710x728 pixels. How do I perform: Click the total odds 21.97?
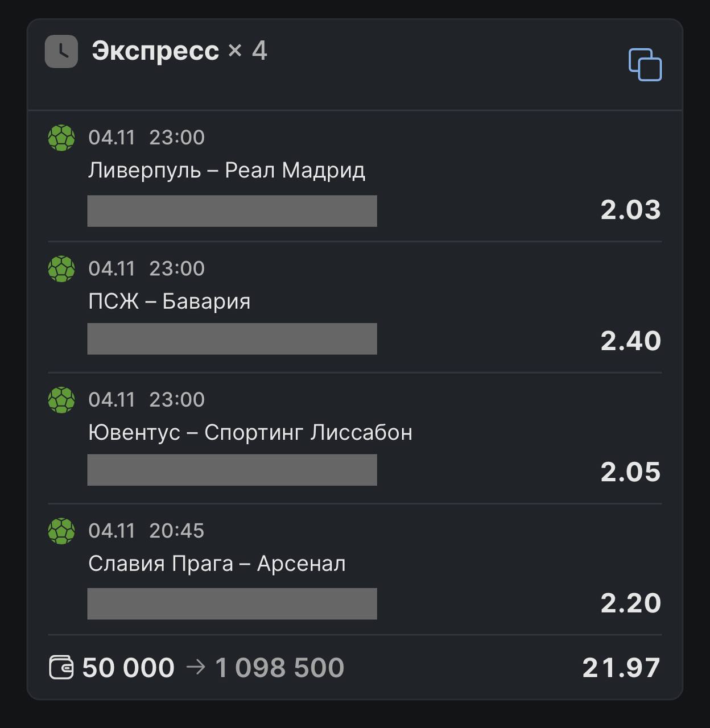click(x=621, y=668)
